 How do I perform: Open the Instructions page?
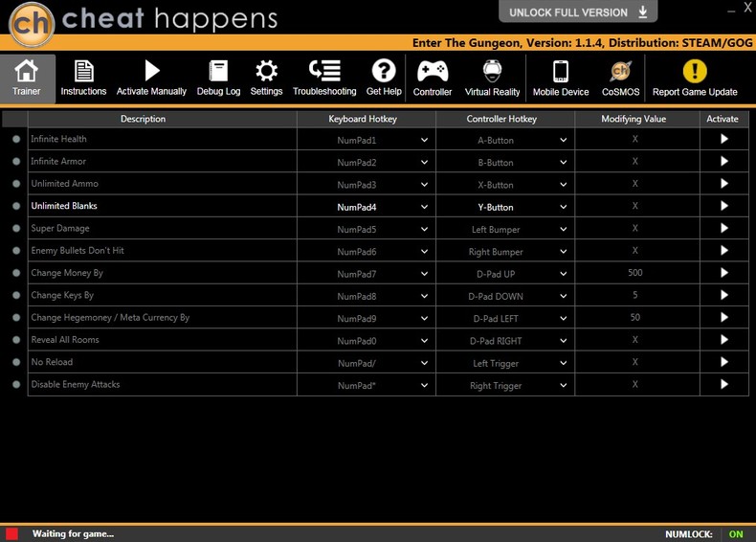[83, 79]
